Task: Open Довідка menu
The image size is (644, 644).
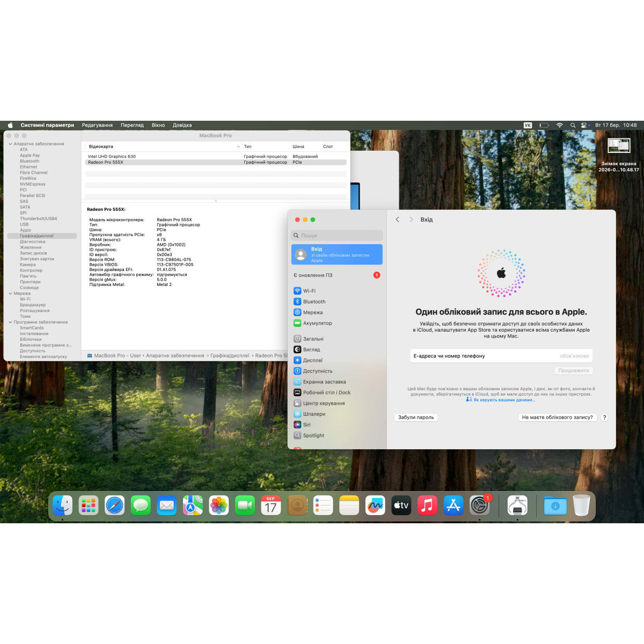Action: (182, 125)
